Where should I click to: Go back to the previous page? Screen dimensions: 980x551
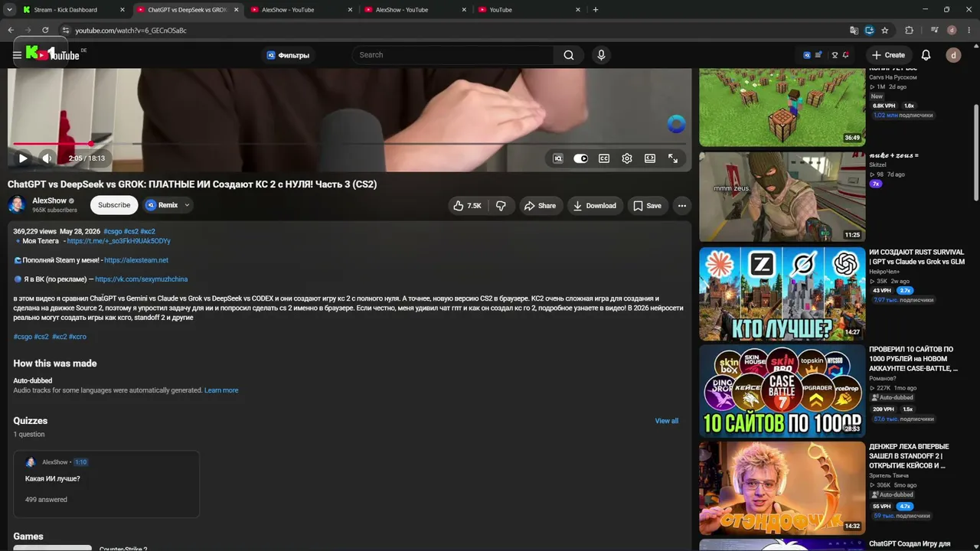11,31
